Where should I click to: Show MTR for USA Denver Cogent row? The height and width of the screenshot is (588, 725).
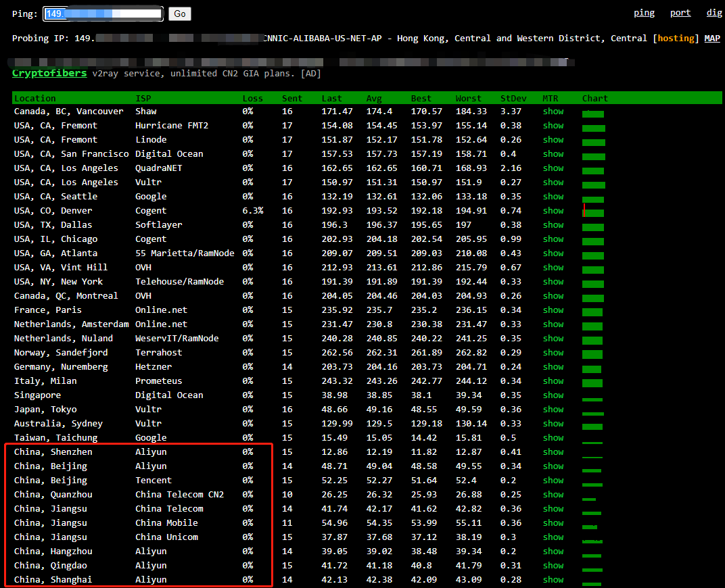553,211
